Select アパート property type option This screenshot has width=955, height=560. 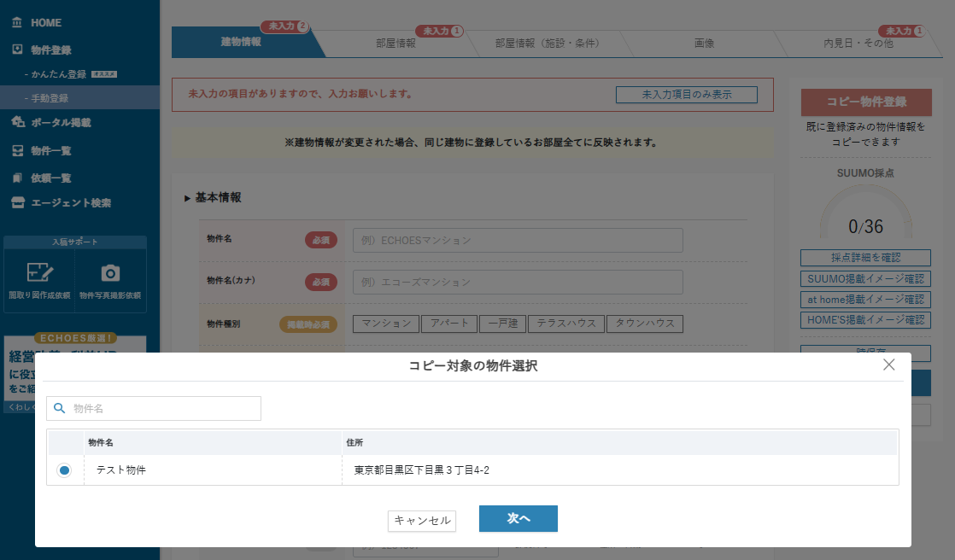(448, 324)
